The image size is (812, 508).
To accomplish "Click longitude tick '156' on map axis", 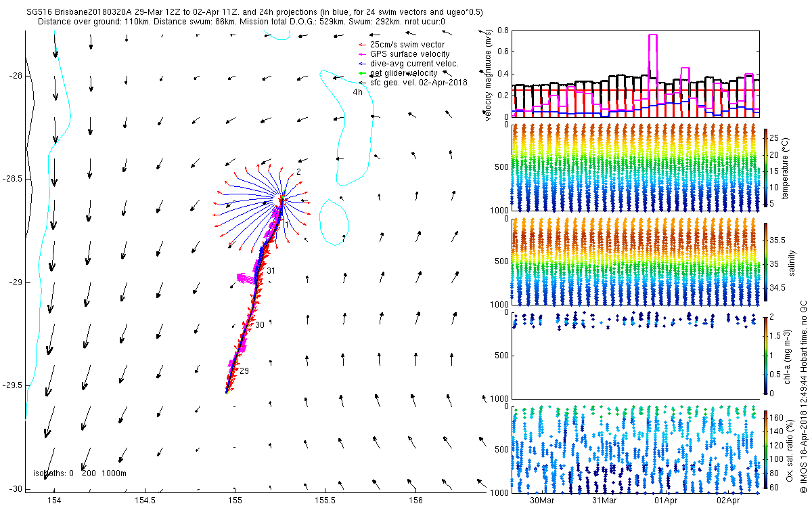I will pyautogui.click(x=416, y=501).
